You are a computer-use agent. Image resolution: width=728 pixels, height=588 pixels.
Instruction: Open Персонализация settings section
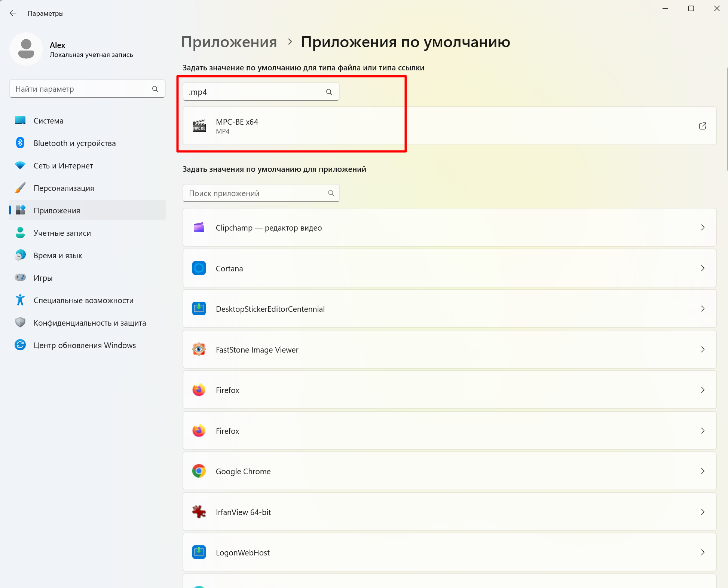64,188
